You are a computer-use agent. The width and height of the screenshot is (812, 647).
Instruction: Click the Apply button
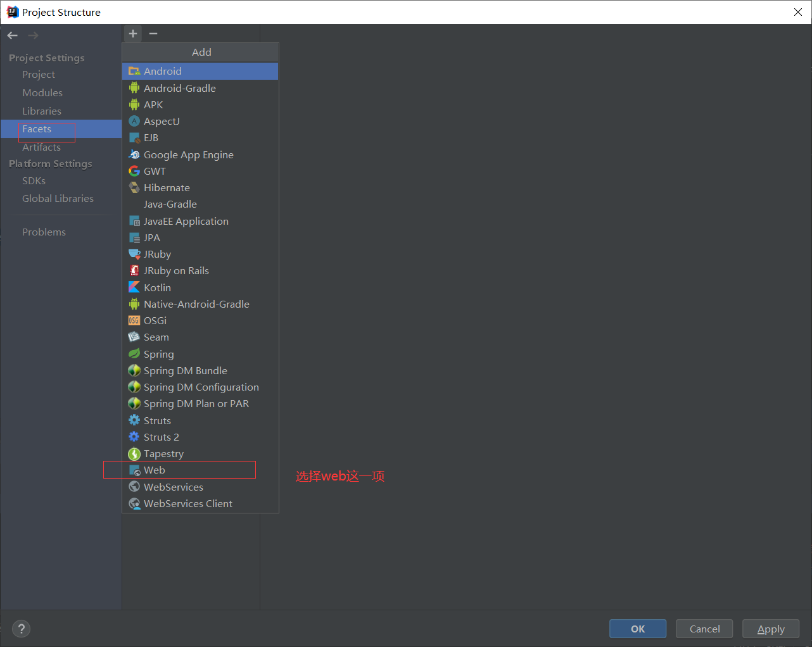[x=771, y=629]
